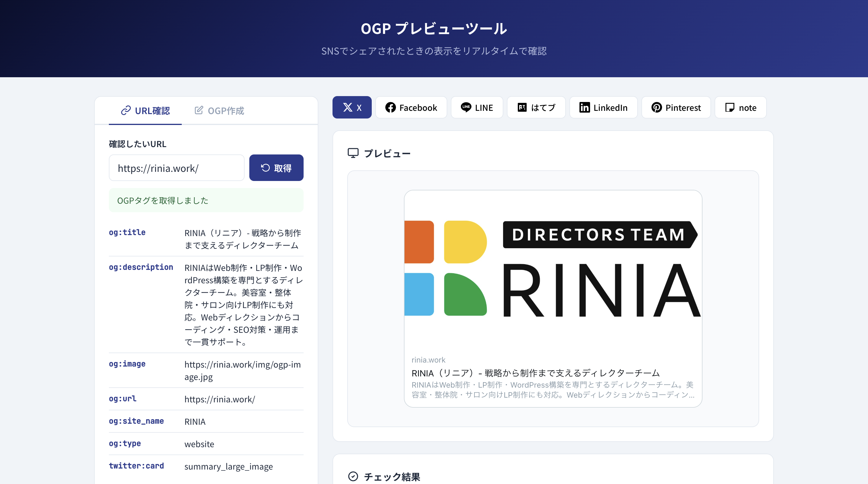The image size is (868, 484).
Task: Select the X platform preview tab
Action: [x=352, y=107]
